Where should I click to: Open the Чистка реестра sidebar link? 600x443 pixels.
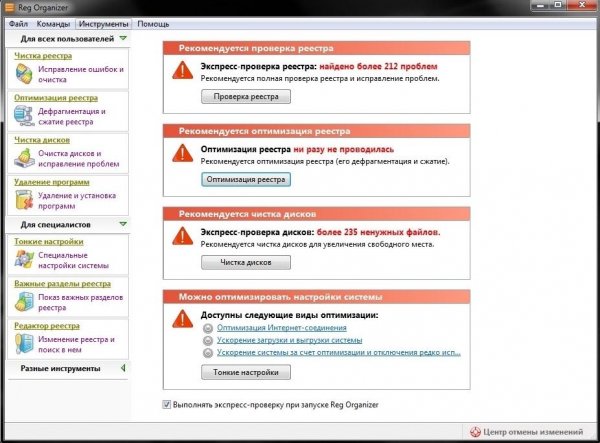click(43, 56)
